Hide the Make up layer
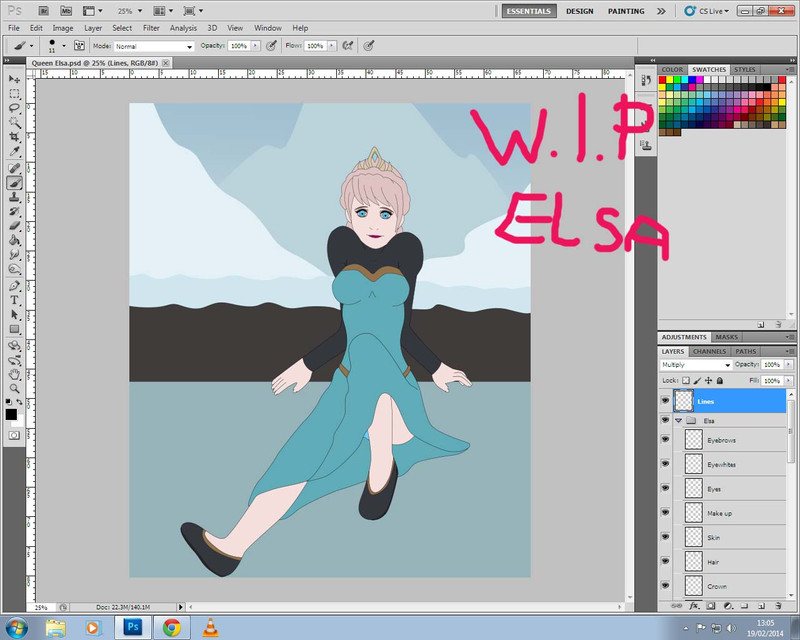The image size is (800, 640). coord(665,512)
